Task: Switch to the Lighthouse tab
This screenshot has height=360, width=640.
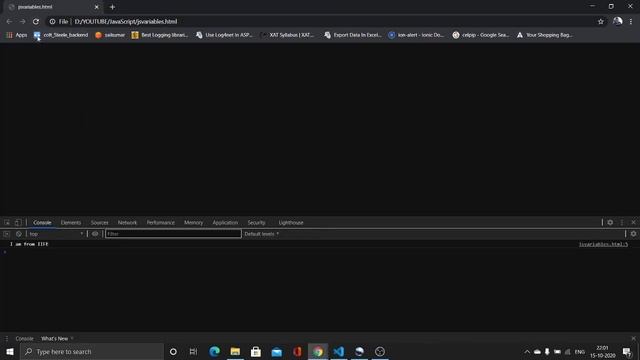Action: (291, 222)
